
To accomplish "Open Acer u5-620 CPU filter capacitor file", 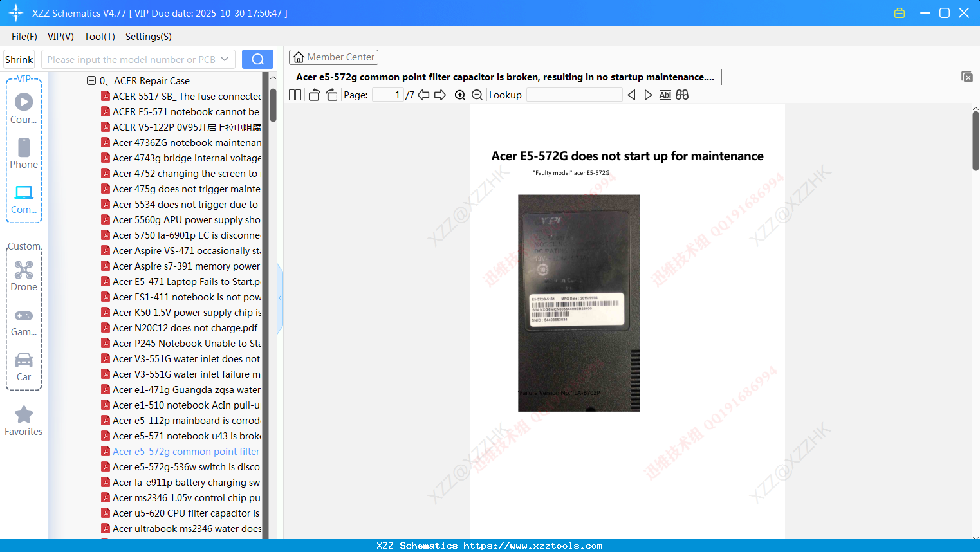I will coord(181,513).
